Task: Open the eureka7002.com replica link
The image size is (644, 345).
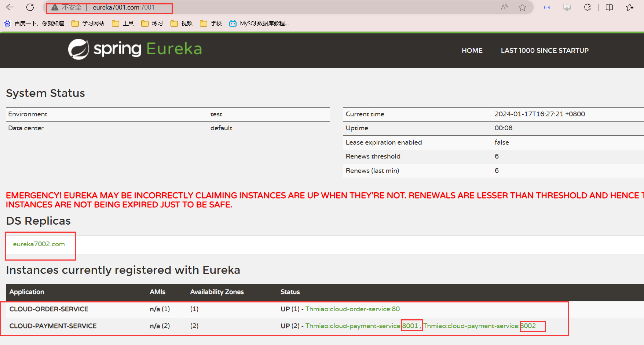Action: tap(39, 244)
